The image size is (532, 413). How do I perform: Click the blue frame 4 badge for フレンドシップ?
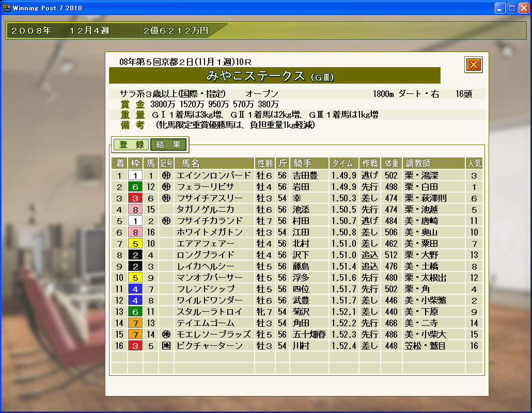click(x=135, y=289)
